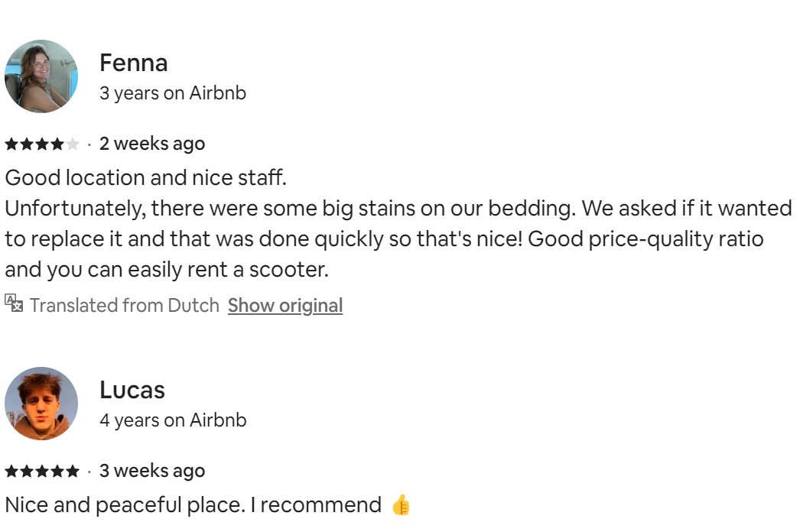Click the "3 years on Airbnb" text
This screenshot has height=532, width=803.
pos(173,93)
